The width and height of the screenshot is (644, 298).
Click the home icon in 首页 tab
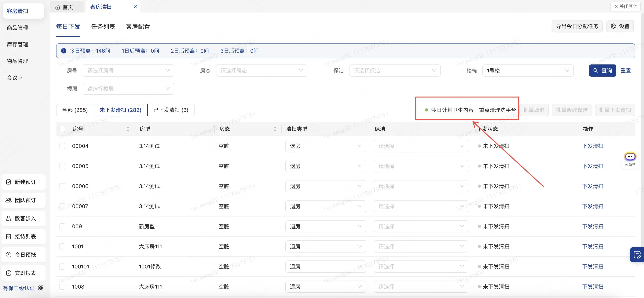point(57,7)
